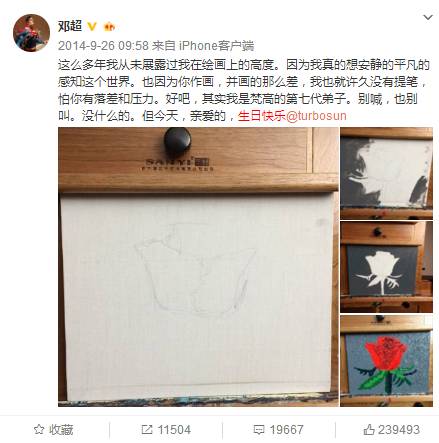
Task: Open the @turbosun mention link
Action: 316,116
